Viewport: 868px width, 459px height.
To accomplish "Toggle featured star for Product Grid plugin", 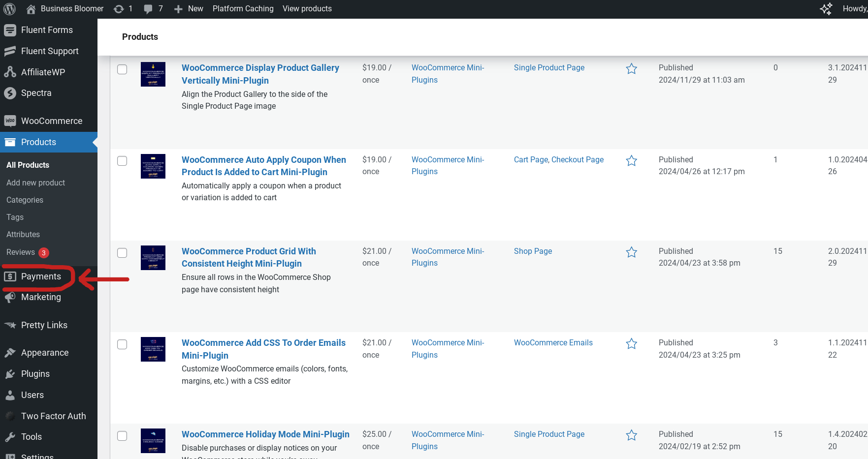I will (631, 252).
